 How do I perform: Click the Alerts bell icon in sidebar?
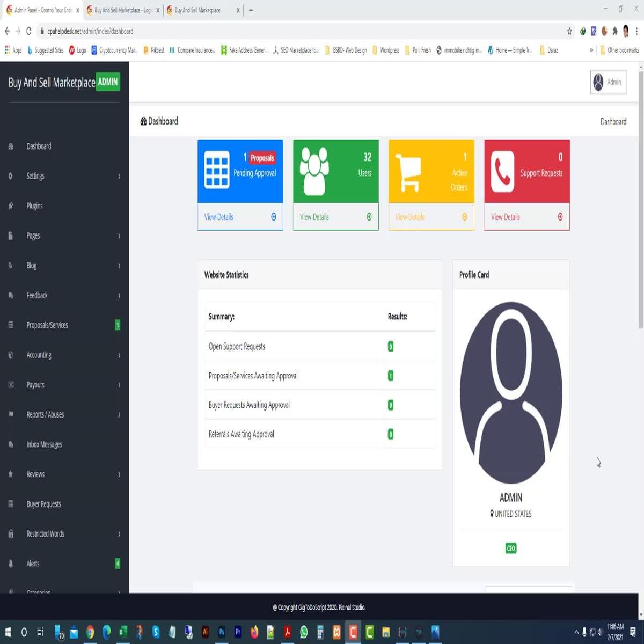pyautogui.click(x=11, y=563)
